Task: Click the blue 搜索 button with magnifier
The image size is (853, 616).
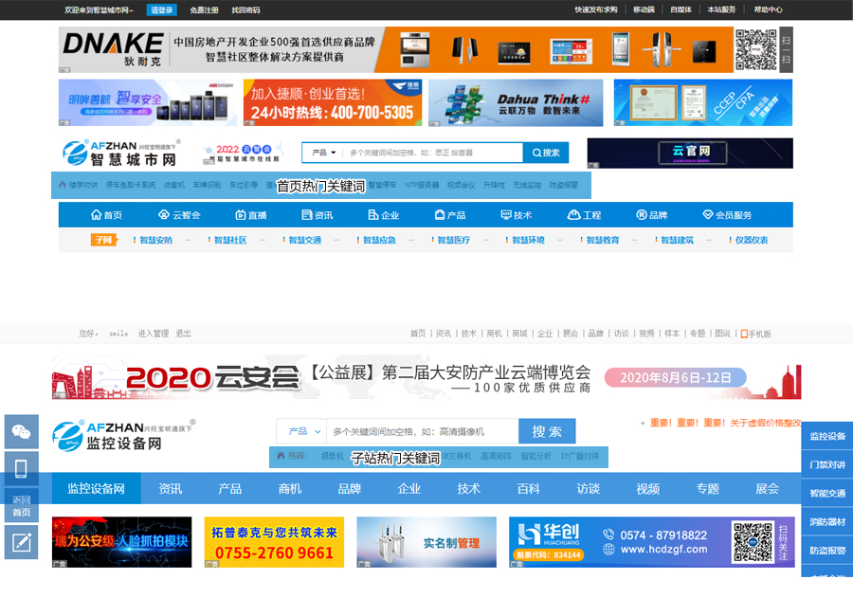Action: pyautogui.click(x=546, y=153)
